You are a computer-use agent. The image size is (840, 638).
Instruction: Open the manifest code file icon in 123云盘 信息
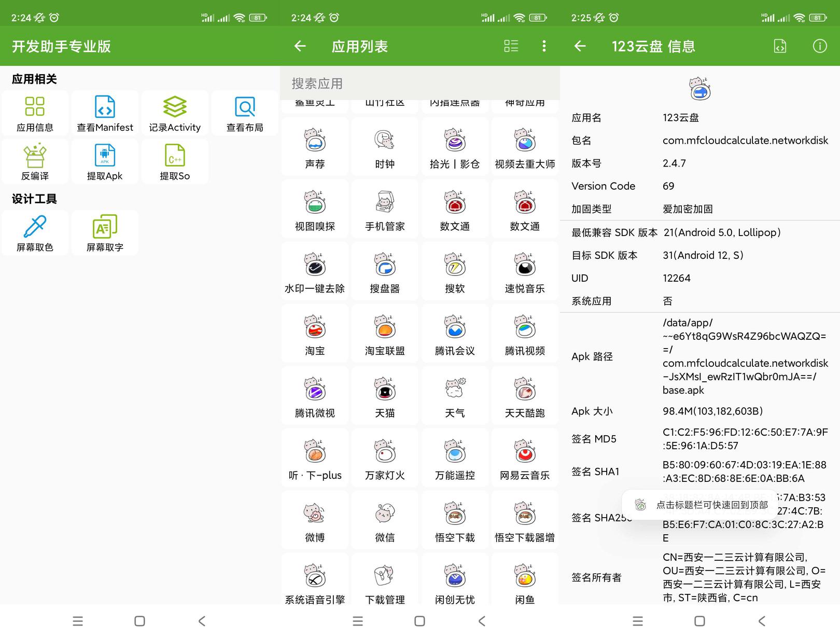pyautogui.click(x=780, y=46)
